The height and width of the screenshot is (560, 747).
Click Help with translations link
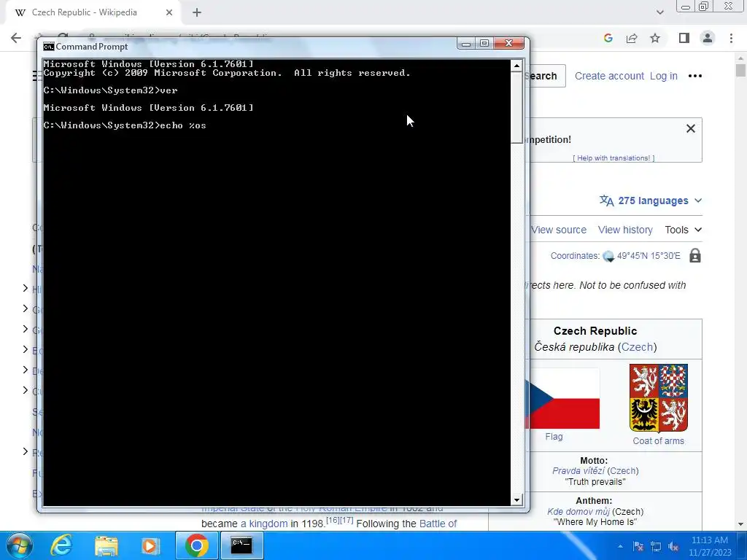click(614, 158)
